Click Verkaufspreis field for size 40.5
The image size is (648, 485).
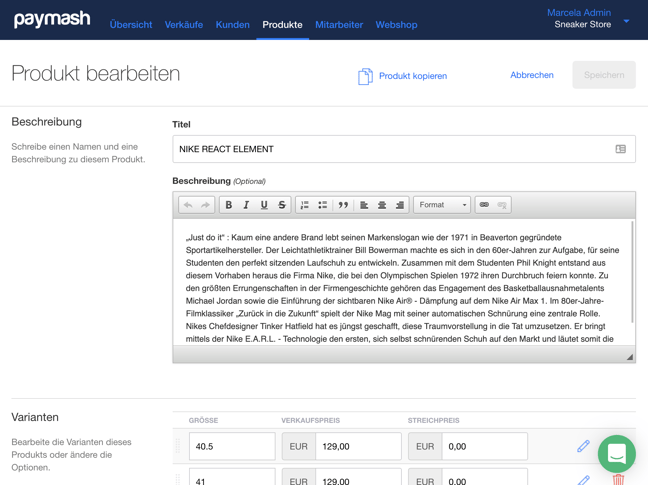[x=358, y=447]
